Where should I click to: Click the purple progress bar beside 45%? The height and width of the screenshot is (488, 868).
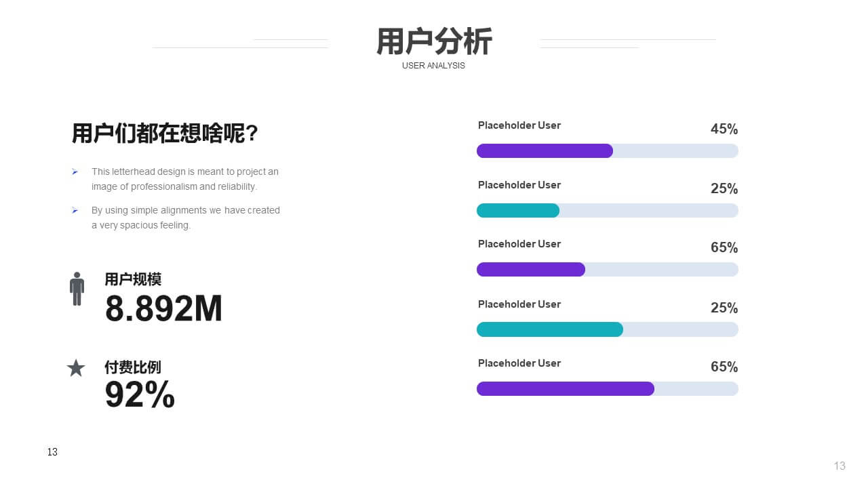click(545, 150)
